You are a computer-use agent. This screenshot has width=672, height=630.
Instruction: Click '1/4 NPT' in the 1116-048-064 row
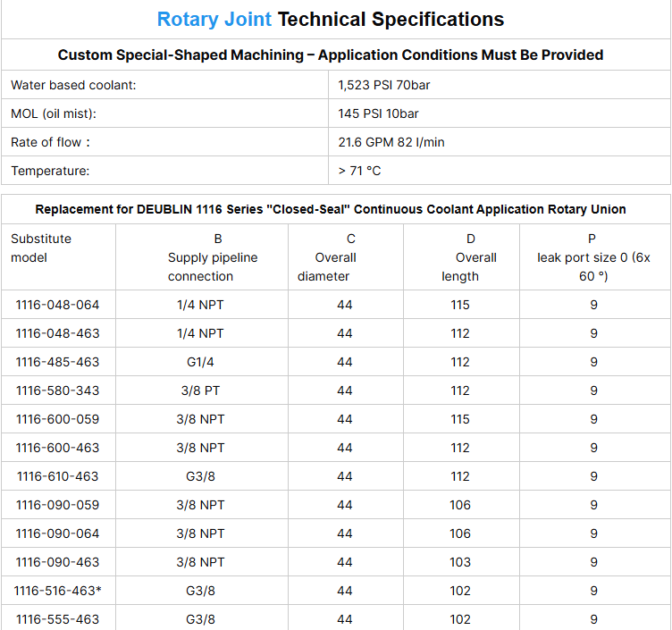pos(200,305)
